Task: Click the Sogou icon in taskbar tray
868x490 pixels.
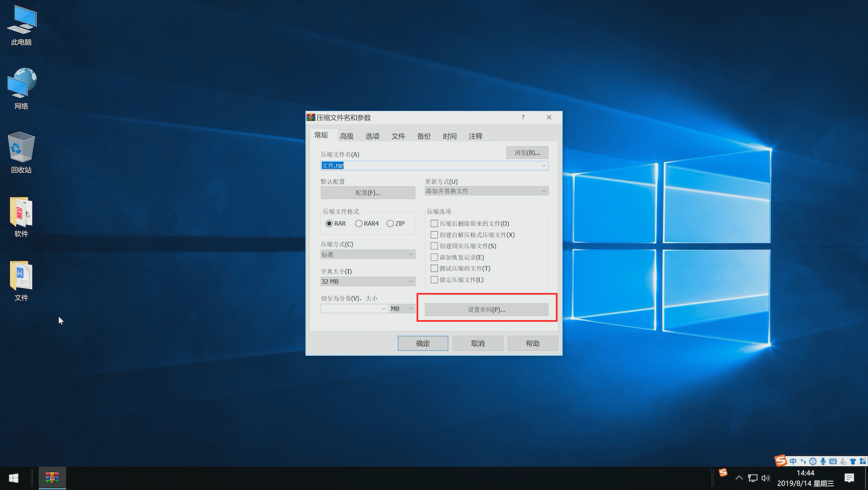Action: (723, 473)
